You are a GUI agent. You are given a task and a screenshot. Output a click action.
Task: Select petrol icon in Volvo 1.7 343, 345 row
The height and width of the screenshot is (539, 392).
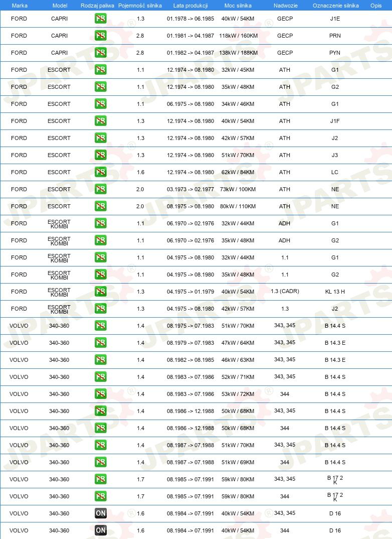101,479
